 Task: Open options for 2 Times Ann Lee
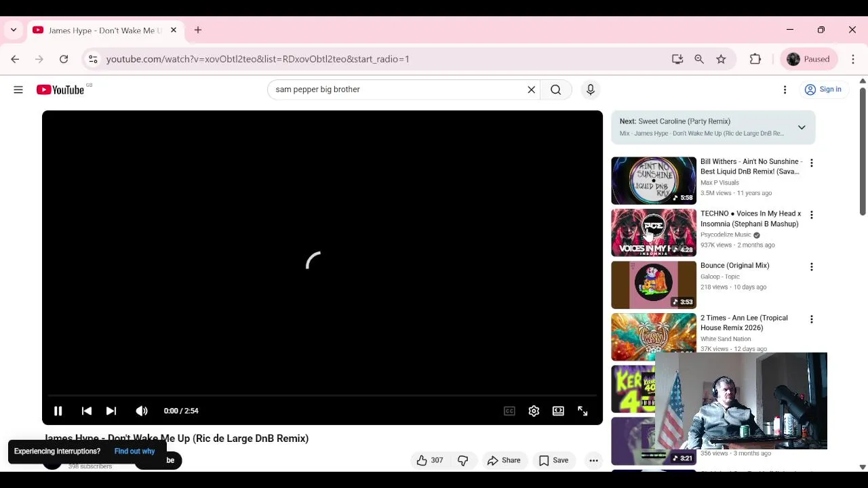811,319
